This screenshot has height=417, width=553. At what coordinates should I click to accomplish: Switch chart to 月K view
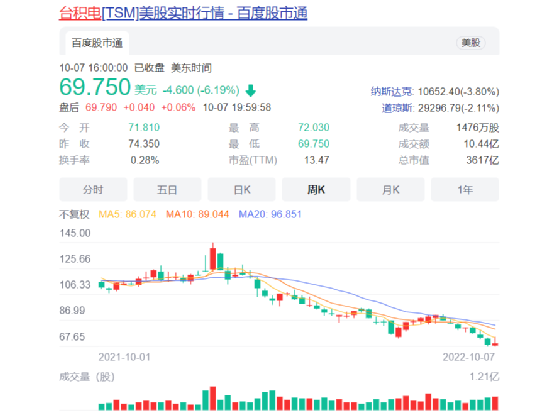pos(390,190)
